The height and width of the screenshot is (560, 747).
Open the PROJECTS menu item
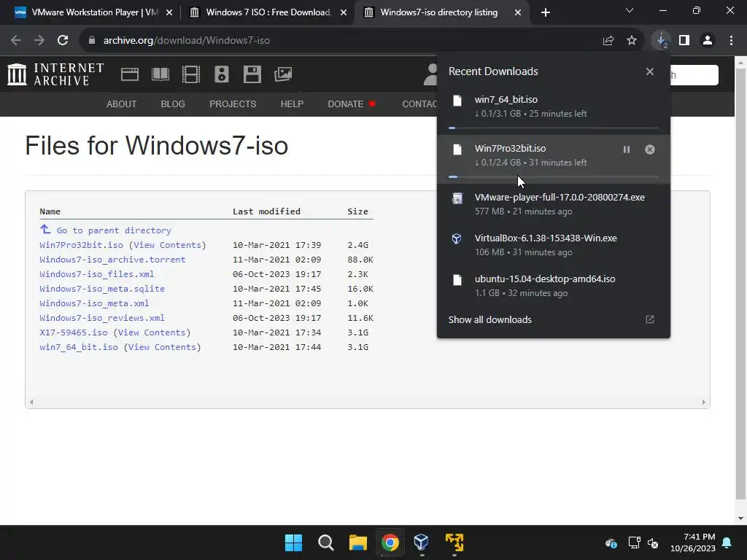tap(233, 104)
